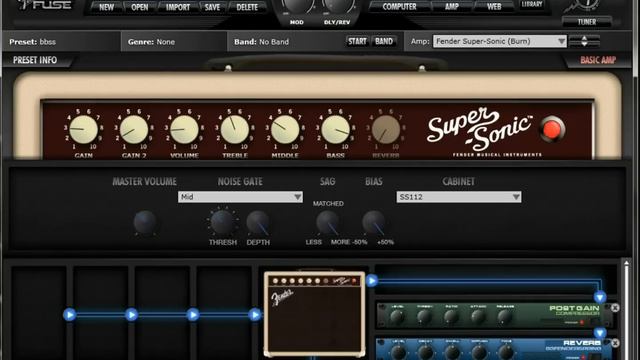Click the SAVE preset button
This screenshot has height=360, width=640.
(x=212, y=7)
